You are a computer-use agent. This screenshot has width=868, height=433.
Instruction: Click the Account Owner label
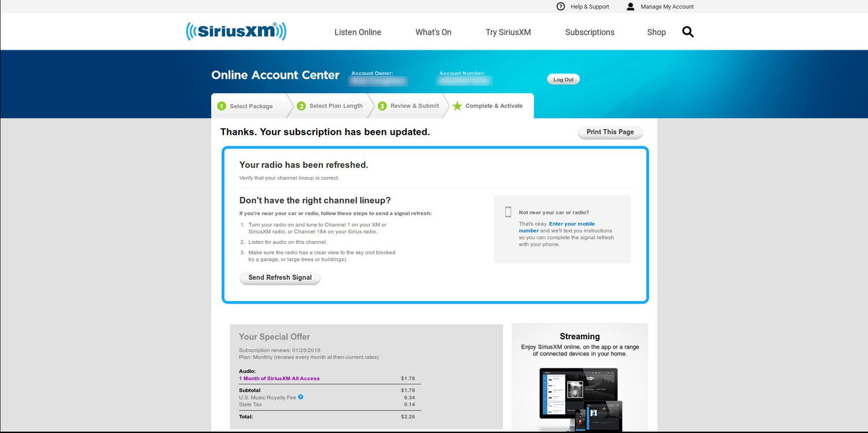pyautogui.click(x=372, y=73)
